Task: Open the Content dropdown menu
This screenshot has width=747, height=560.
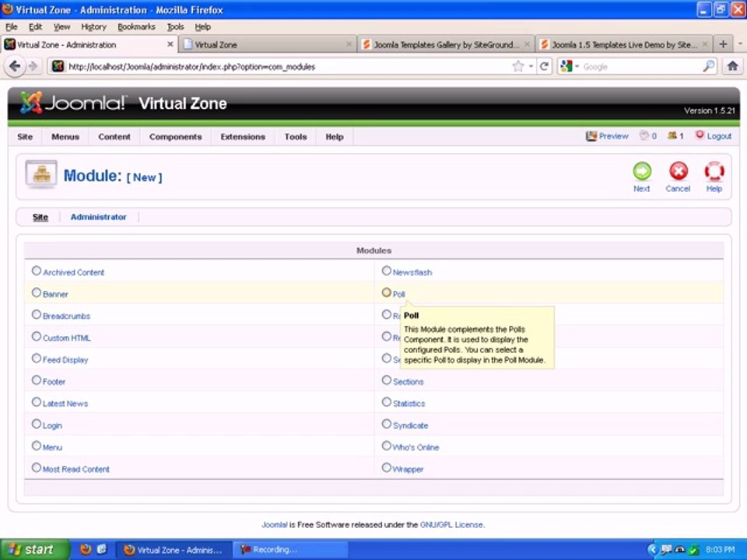Action: [x=114, y=137]
